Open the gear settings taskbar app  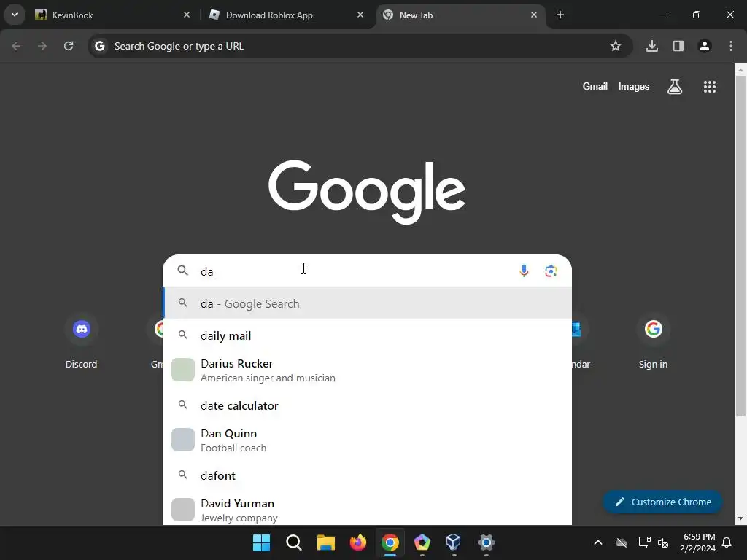[486, 542]
